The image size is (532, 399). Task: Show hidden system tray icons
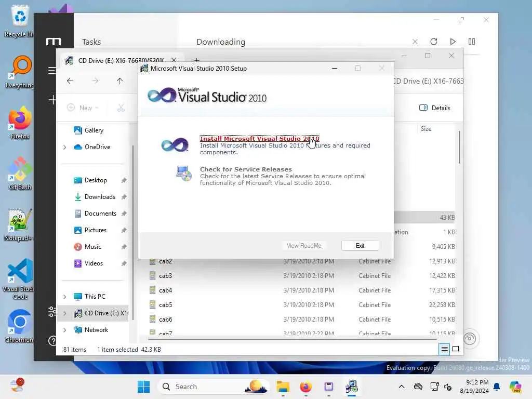coord(402,387)
